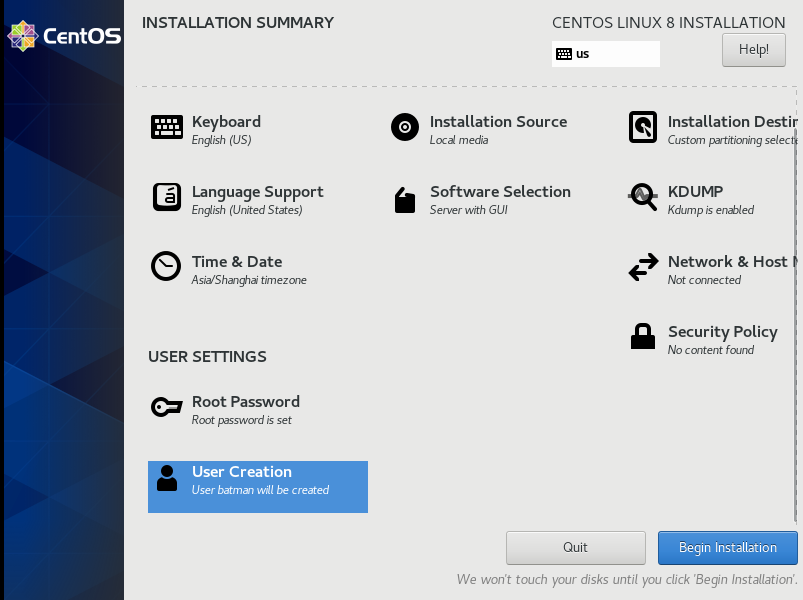This screenshot has height=600, width=803.
Task: Click the CentOS logo
Action: tap(64, 36)
